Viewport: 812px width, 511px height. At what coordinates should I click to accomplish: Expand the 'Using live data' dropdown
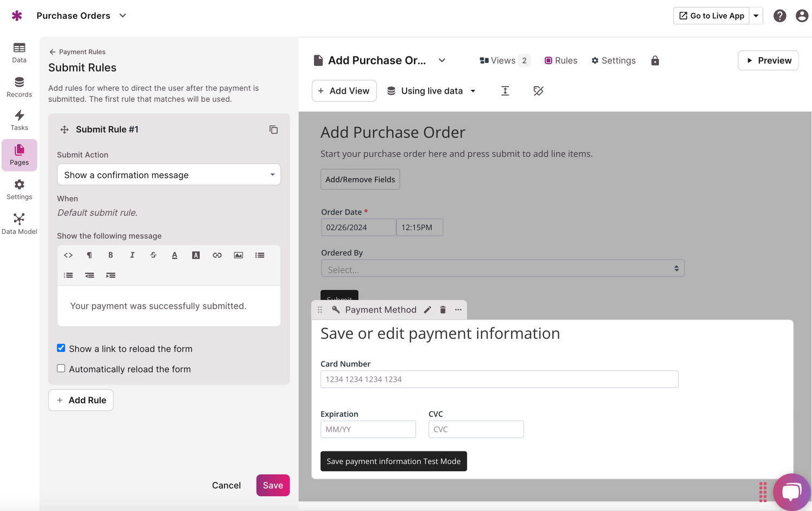(431, 90)
